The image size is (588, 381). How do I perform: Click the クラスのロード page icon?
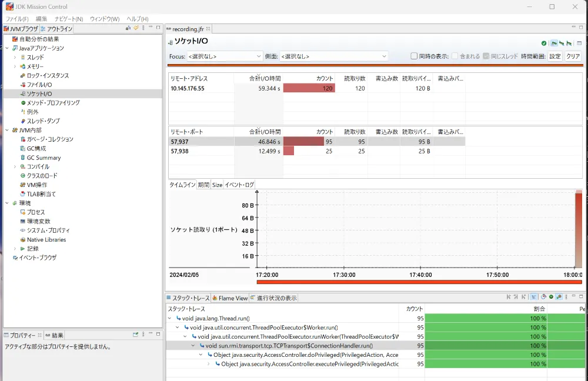tap(23, 175)
